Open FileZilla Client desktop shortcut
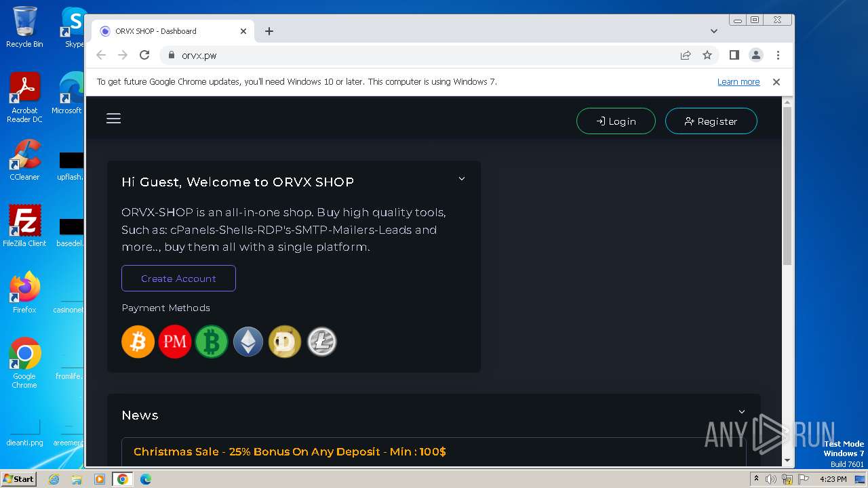 pos(24,226)
